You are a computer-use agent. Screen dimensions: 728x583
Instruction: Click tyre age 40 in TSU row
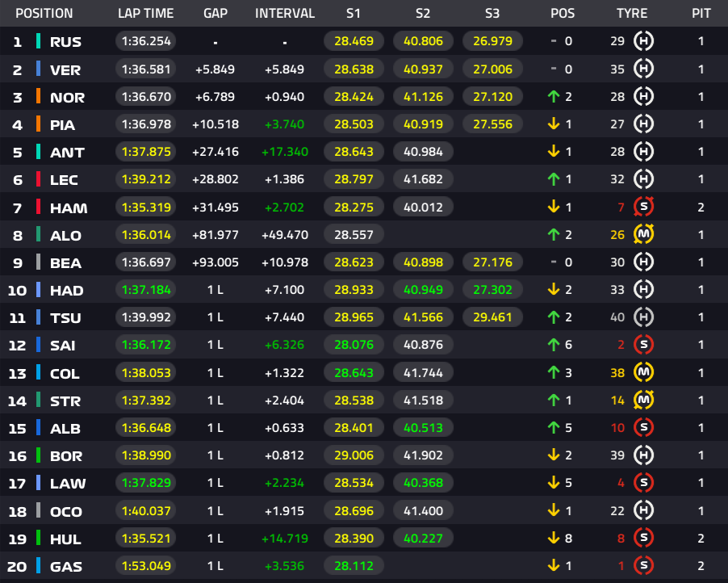[x=617, y=317]
